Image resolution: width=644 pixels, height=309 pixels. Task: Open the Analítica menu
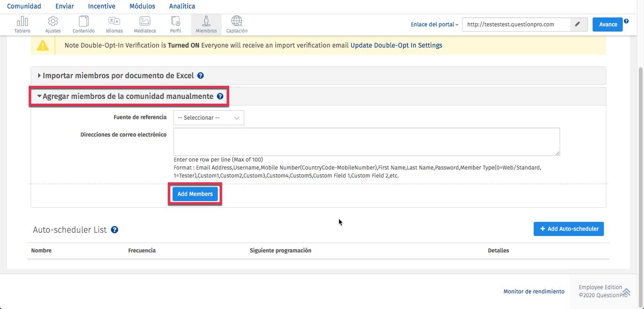[182, 6]
